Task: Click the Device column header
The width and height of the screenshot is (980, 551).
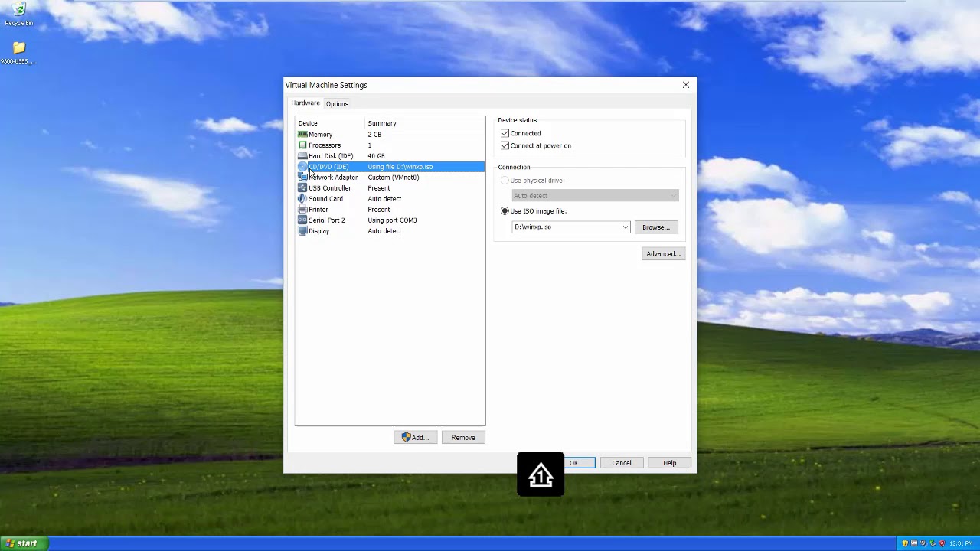Action: (x=330, y=123)
